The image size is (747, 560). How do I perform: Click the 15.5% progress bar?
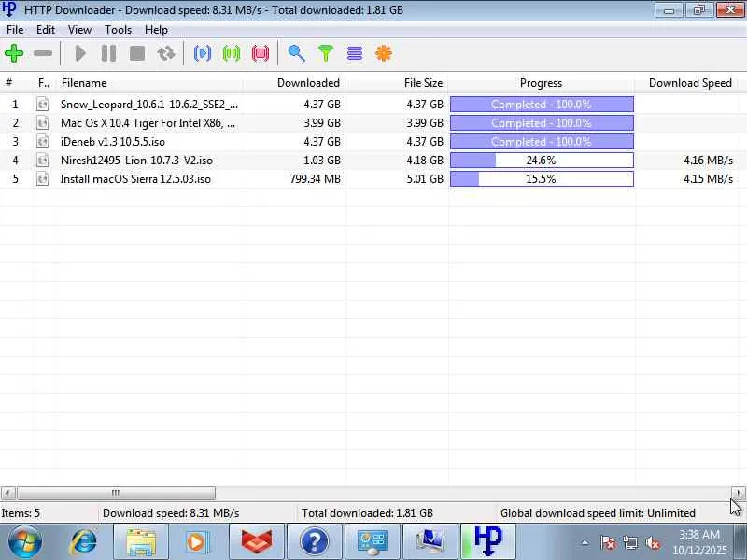(542, 179)
